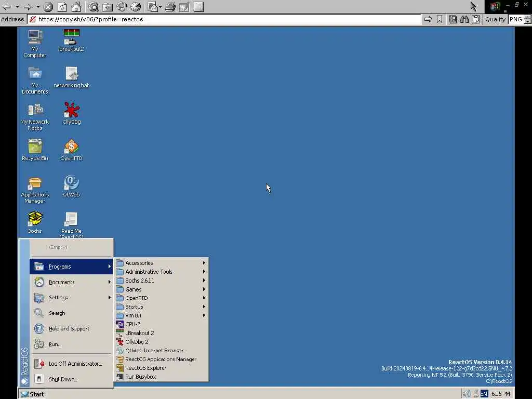Select the Bochs desktop shortcut
Image resolution: width=532 pixels, height=399 pixels.
35,222
